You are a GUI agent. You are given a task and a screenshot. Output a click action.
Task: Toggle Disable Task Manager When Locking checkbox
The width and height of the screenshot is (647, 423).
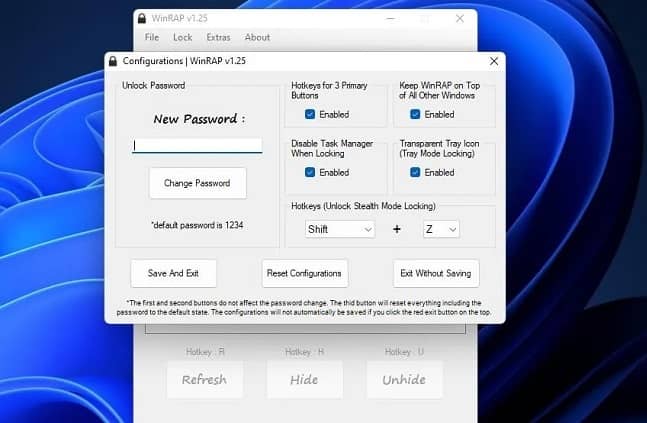[310, 173]
